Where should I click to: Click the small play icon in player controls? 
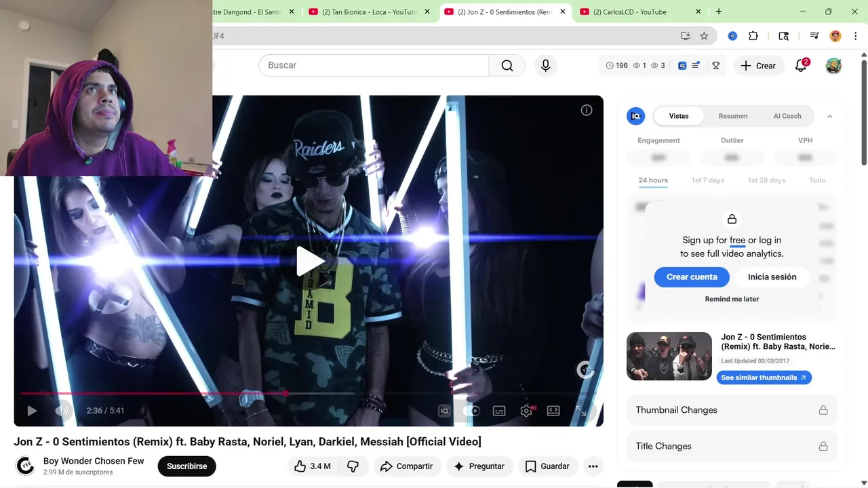click(x=32, y=411)
